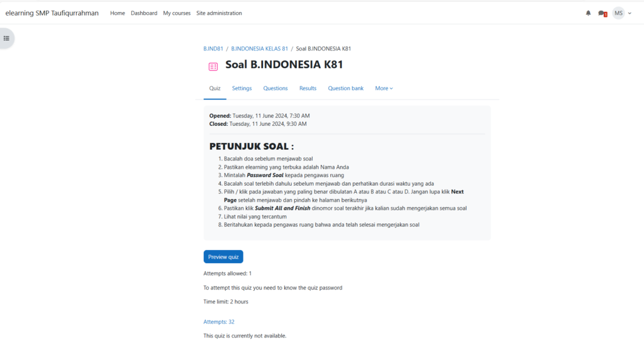Click the quiz activity icon beside title
The image size is (644, 345).
pyautogui.click(x=213, y=66)
